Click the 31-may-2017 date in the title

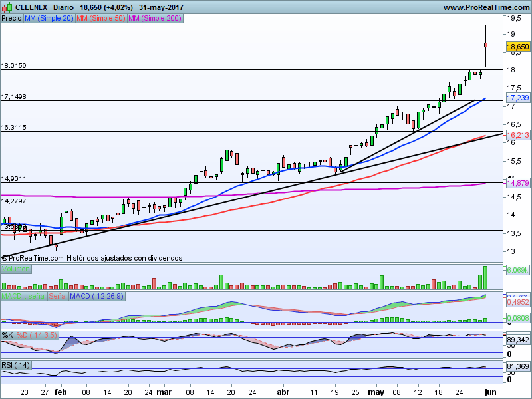pyautogui.click(x=161, y=7)
